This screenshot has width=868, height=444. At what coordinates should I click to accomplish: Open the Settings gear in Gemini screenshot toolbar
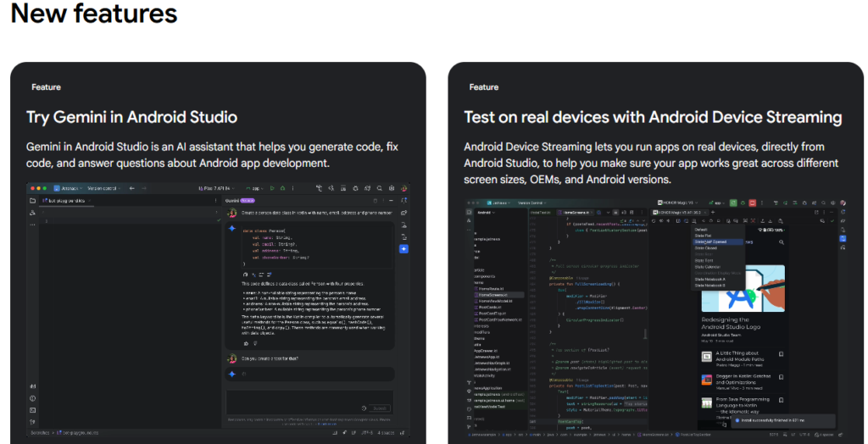pyautogui.click(x=392, y=188)
